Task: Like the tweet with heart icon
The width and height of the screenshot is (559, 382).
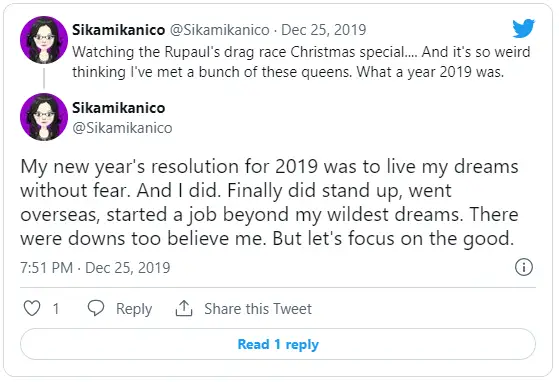Action: [x=32, y=308]
